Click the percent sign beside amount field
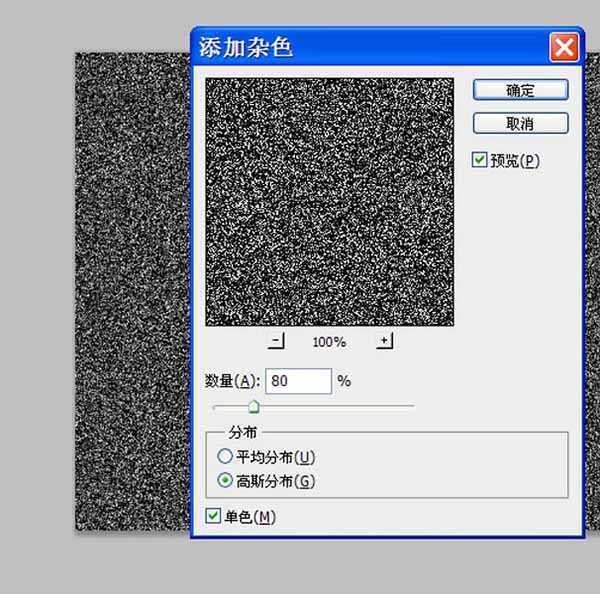This screenshot has height=594, width=600. tap(344, 381)
